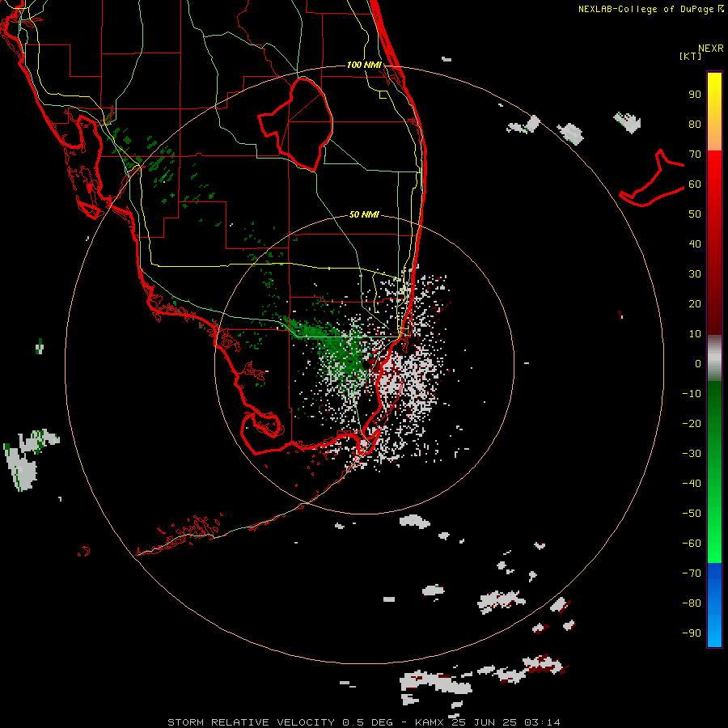Image resolution: width=728 pixels, height=728 pixels.
Task: Click the -20 value on velocity scale
Action: [x=692, y=423]
